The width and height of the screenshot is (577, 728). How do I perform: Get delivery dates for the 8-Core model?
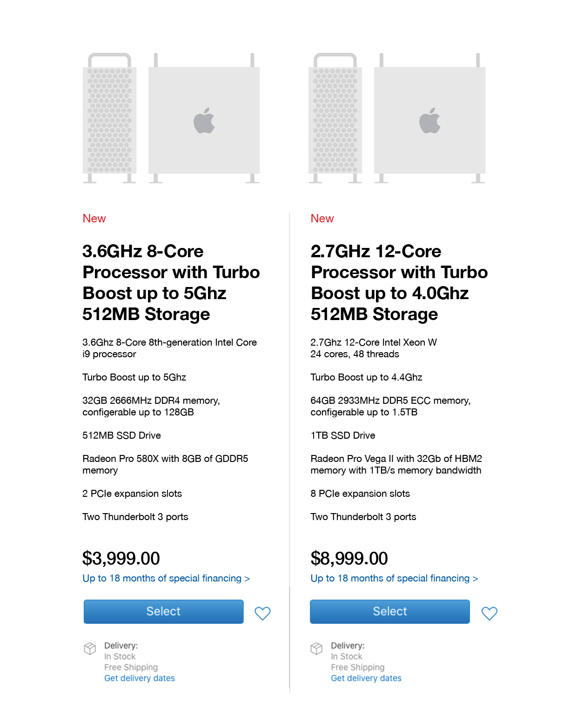(x=140, y=678)
